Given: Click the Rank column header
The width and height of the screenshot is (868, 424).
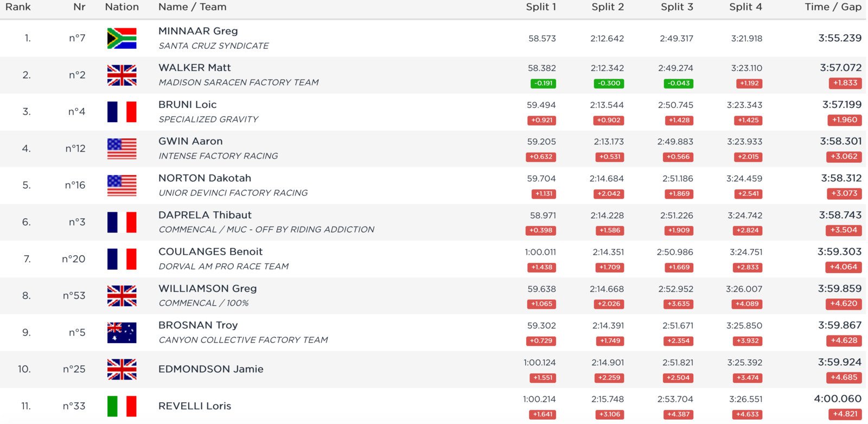Looking at the screenshot, I should 18,7.
